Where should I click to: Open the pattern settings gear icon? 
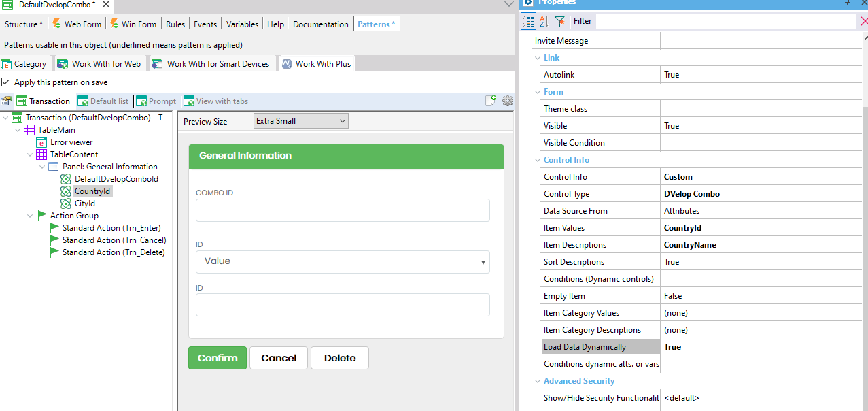click(x=508, y=101)
